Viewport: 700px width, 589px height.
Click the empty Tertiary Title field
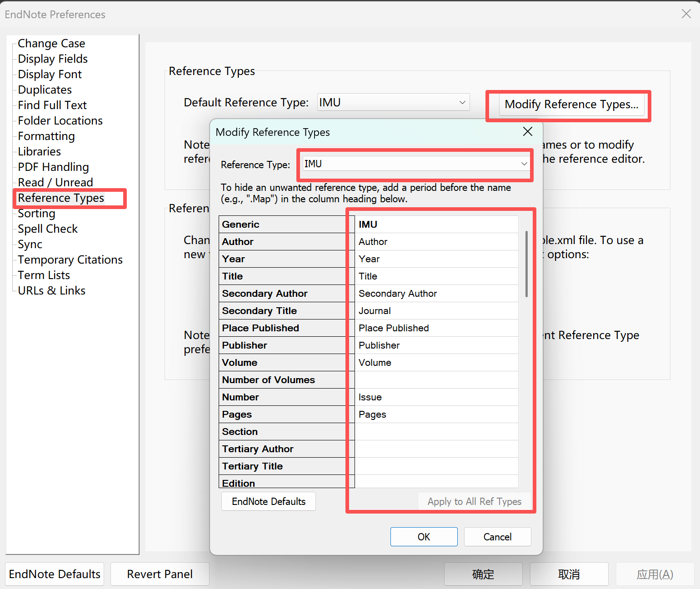click(436, 466)
